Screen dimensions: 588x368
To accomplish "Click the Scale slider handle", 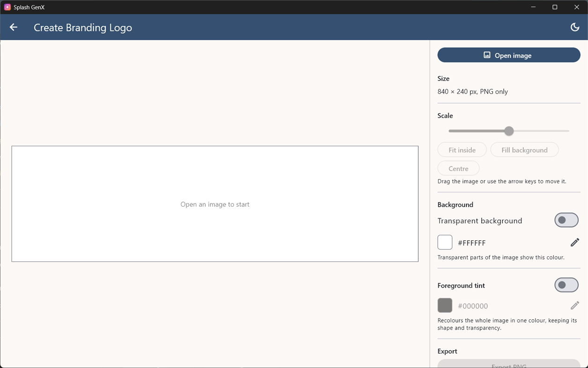I will [x=509, y=131].
